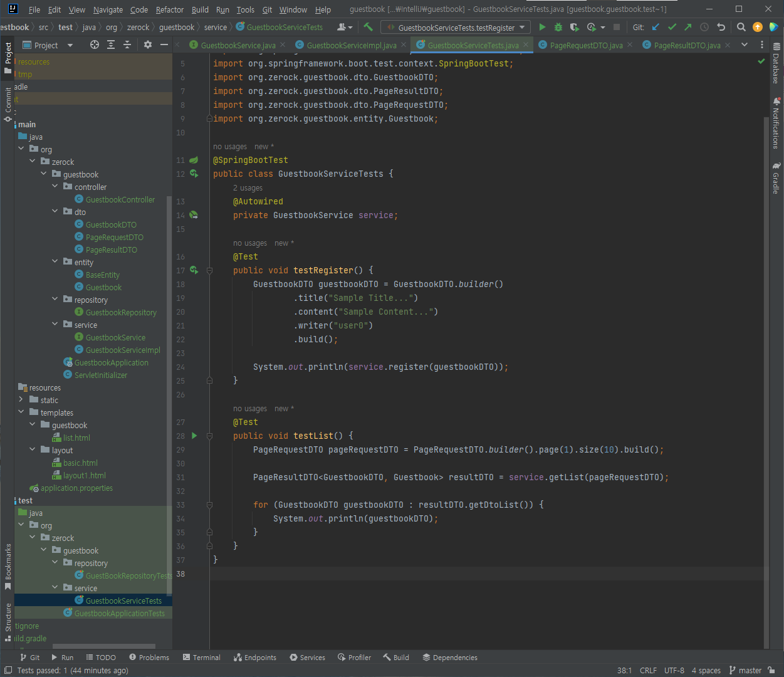This screenshot has width=784, height=677.
Task: Open the Refactor menu
Action: [x=170, y=9]
